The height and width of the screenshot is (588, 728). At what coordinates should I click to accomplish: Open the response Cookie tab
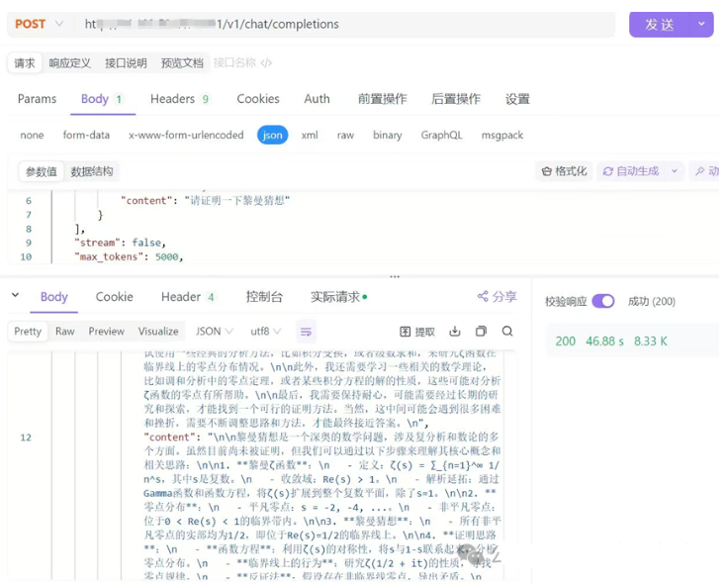114,297
